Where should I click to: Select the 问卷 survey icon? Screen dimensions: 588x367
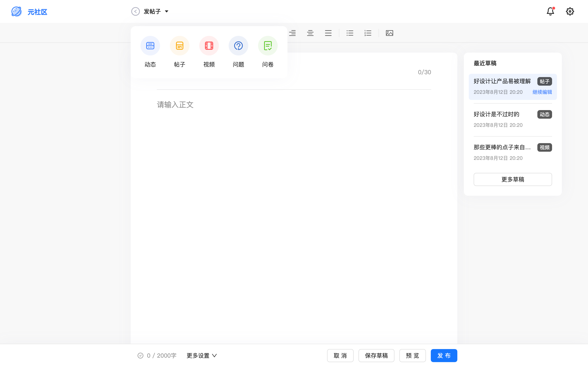click(x=268, y=46)
